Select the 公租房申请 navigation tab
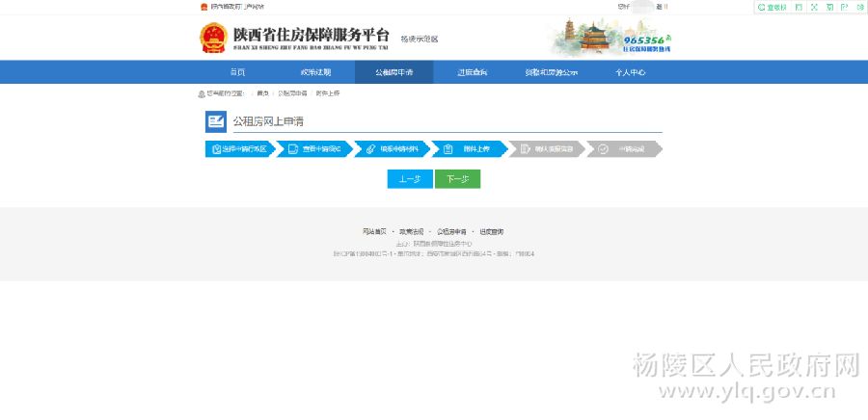 click(393, 72)
